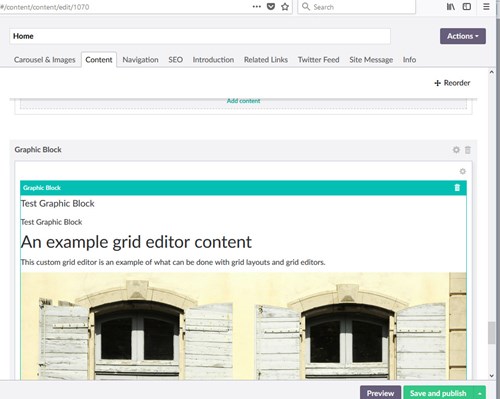500x399 pixels.
Task: Click the 'Graphic Block' section title
Action: coord(38,150)
